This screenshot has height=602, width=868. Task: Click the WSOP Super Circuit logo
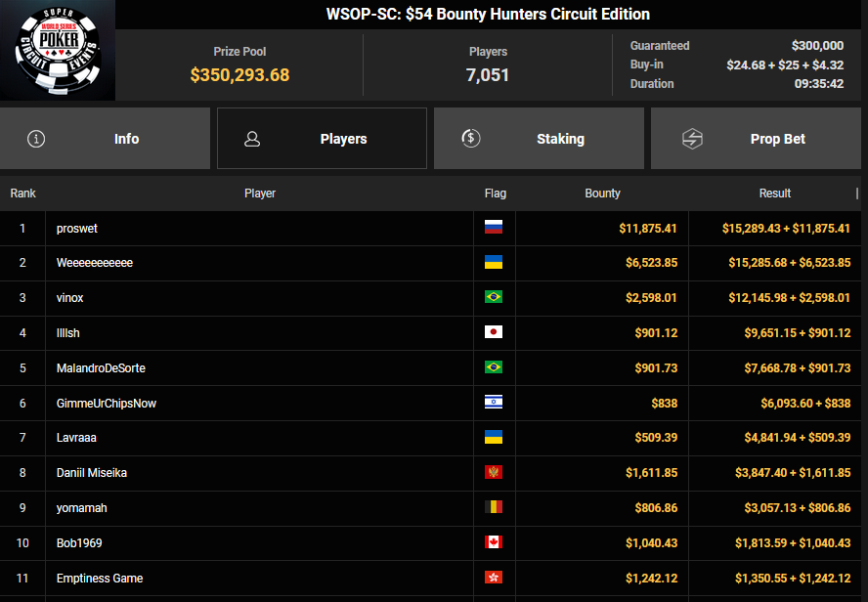(x=58, y=50)
